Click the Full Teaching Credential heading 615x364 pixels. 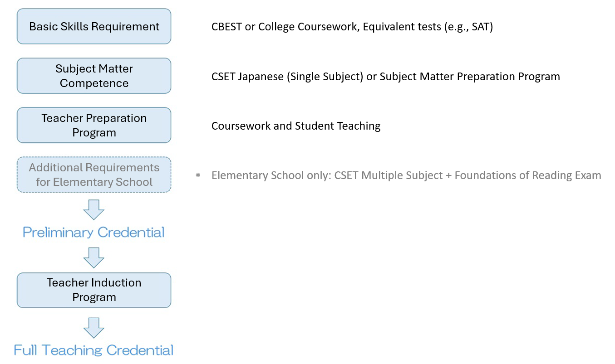[93, 350]
